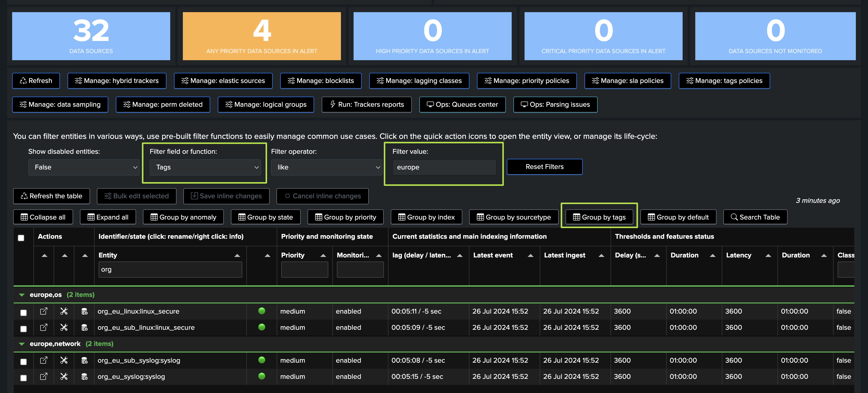Image resolution: width=868 pixels, height=393 pixels.
Task: Click green status dot of org_eu_sub_syslog:syslog
Action: (262, 360)
